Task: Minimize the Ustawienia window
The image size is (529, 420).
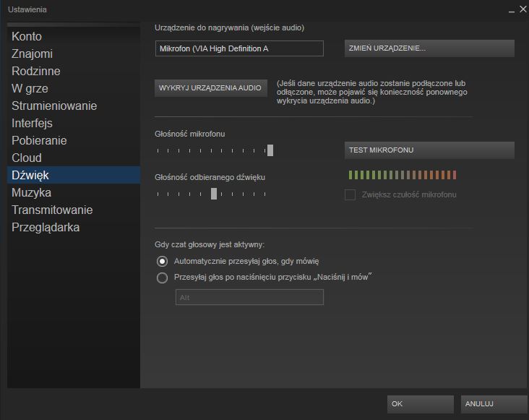Action: (512, 10)
